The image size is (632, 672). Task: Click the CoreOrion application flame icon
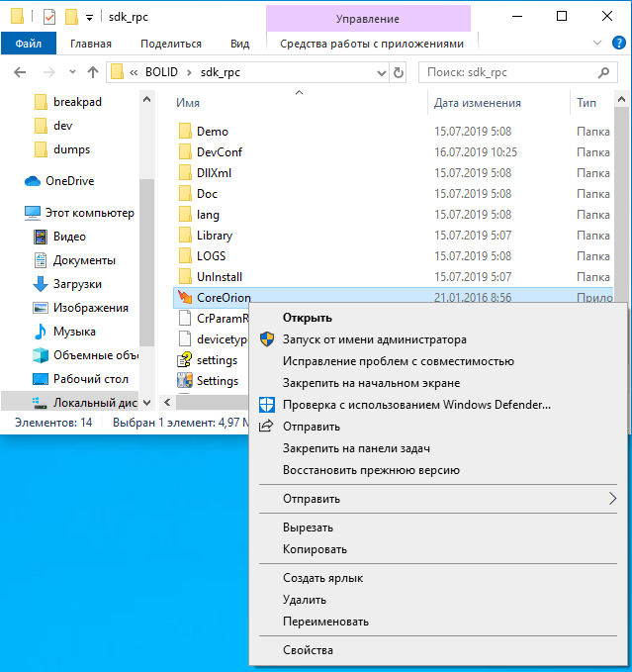point(185,297)
